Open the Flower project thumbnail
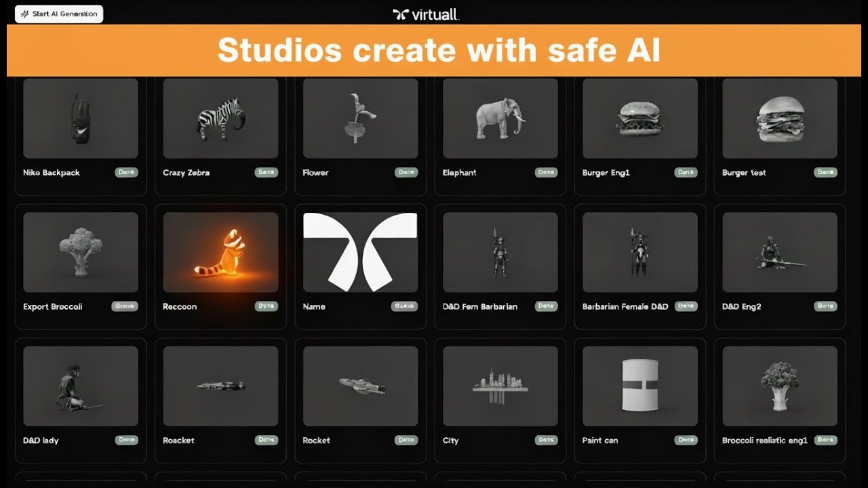Viewport: 868px width, 488px height. click(x=360, y=119)
